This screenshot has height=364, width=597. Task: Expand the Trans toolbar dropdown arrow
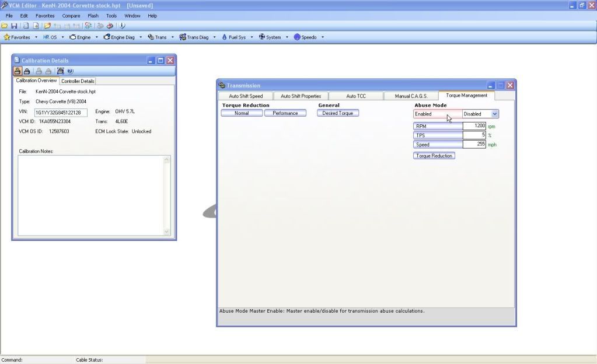click(173, 37)
